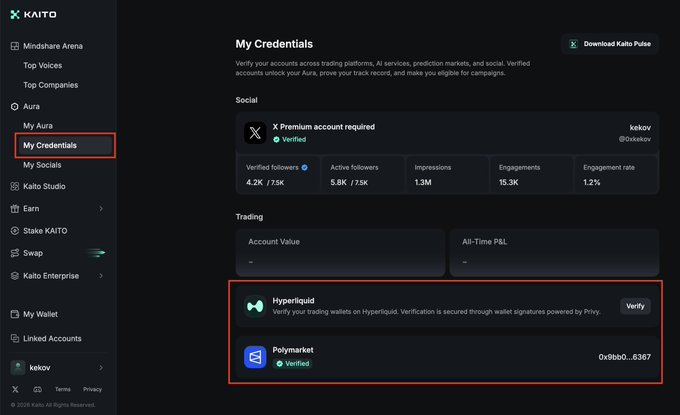Image resolution: width=680 pixels, height=415 pixels.
Task: Click the @0xkekov handle
Action: click(634, 139)
